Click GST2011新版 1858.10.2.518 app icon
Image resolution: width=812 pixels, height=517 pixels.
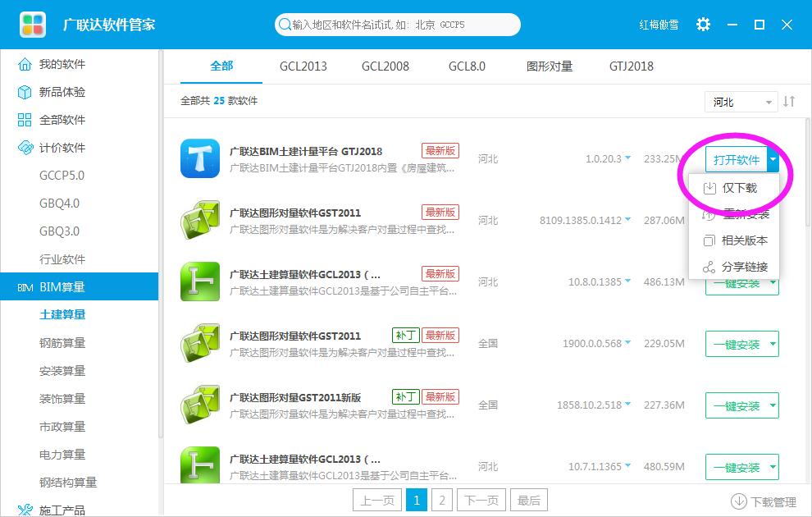tap(200, 405)
